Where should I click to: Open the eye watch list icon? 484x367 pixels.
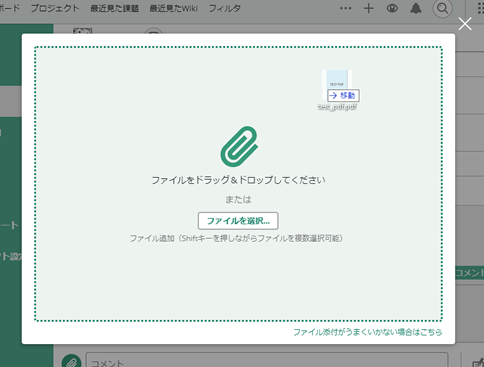[392, 8]
